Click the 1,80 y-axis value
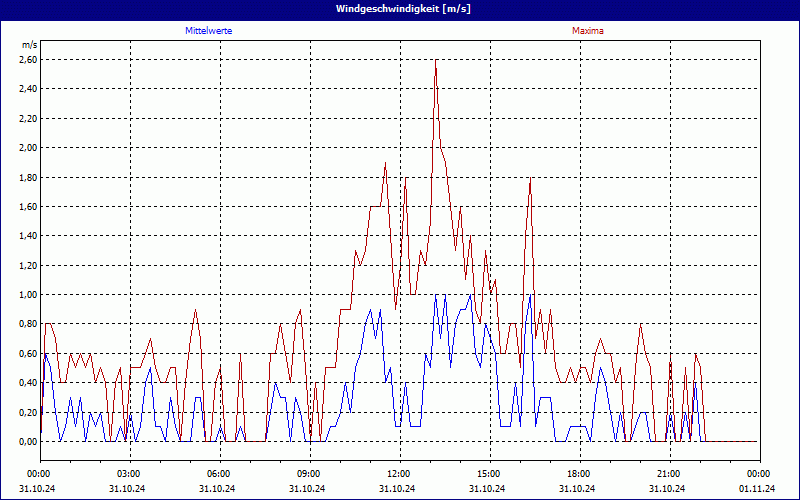Viewport: 800px width, 500px height. pyautogui.click(x=29, y=178)
